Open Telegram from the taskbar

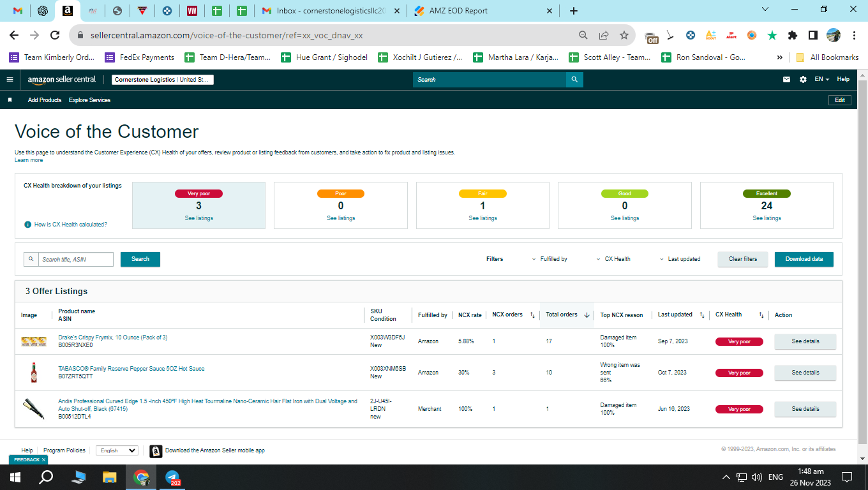click(172, 477)
